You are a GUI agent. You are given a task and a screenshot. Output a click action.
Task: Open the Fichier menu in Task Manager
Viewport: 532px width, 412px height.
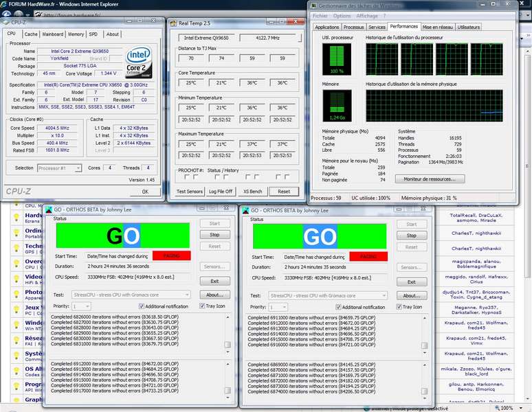[320, 16]
